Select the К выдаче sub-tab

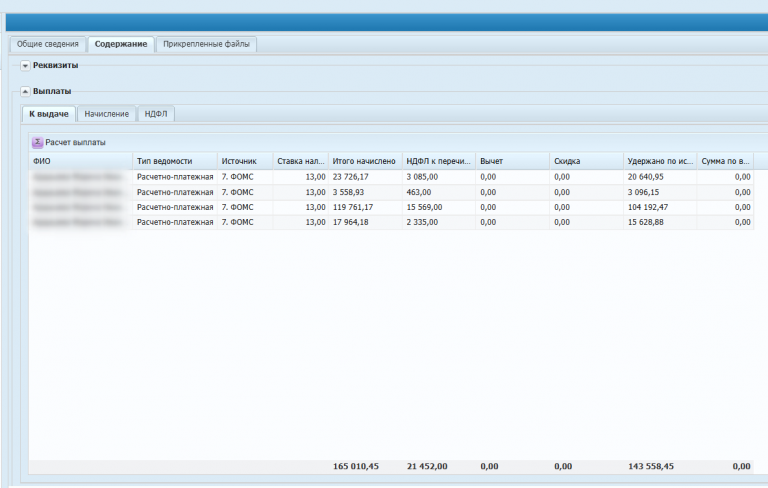click(49, 114)
